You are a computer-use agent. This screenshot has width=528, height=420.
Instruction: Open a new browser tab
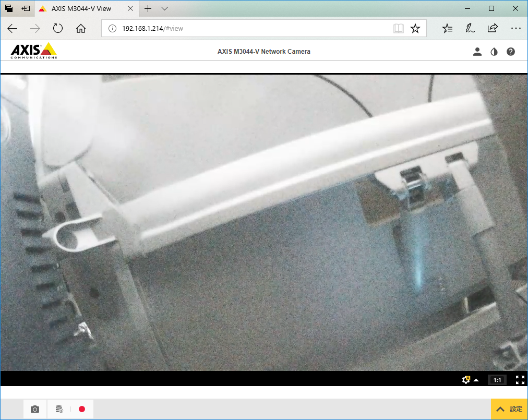pos(148,8)
